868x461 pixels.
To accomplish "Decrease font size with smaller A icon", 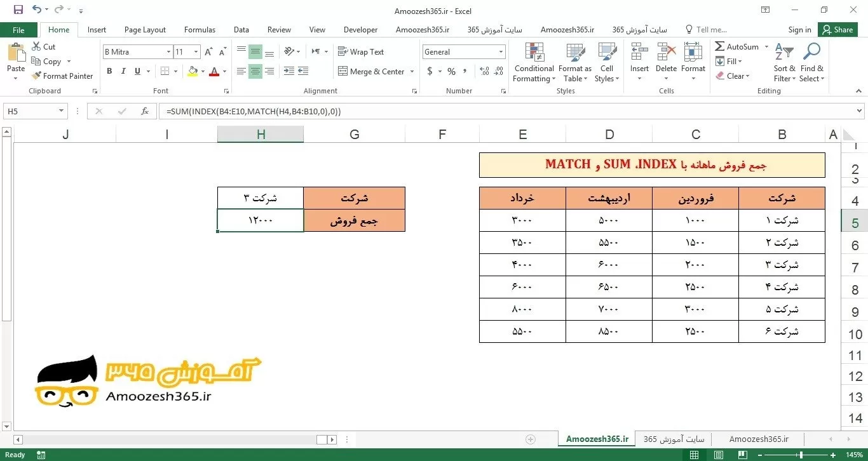I will pos(222,52).
